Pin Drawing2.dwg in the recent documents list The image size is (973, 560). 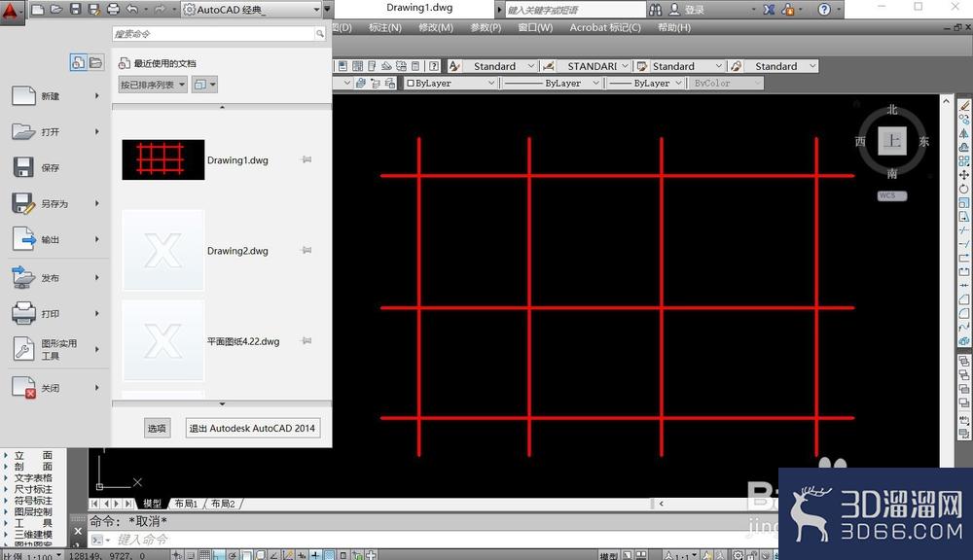[x=306, y=251]
